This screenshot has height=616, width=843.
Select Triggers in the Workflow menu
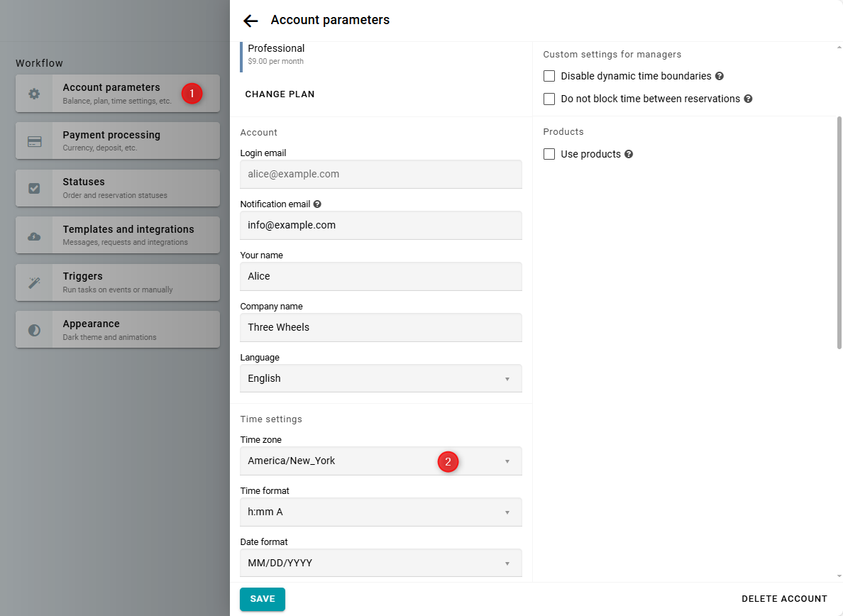117,282
